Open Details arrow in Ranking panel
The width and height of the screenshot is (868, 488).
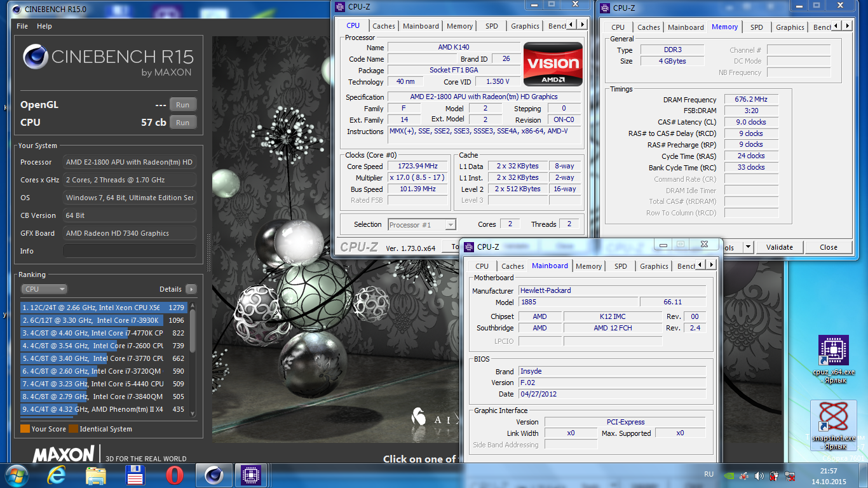click(x=191, y=289)
